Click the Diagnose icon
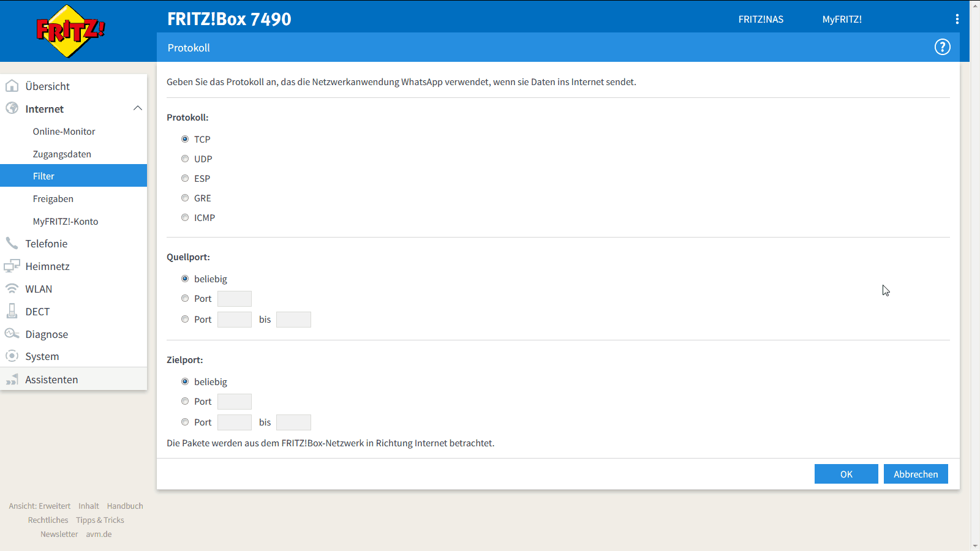This screenshot has width=980, height=551. [x=12, y=334]
